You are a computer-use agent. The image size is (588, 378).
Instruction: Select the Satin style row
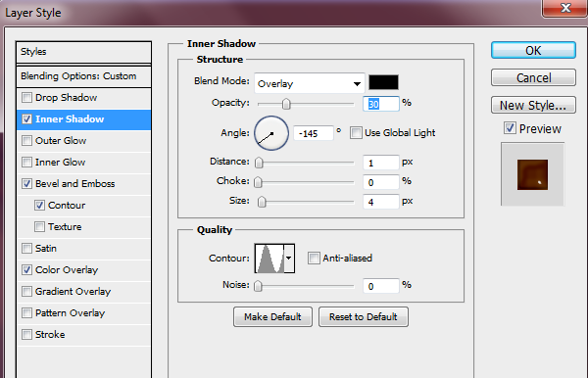click(84, 249)
